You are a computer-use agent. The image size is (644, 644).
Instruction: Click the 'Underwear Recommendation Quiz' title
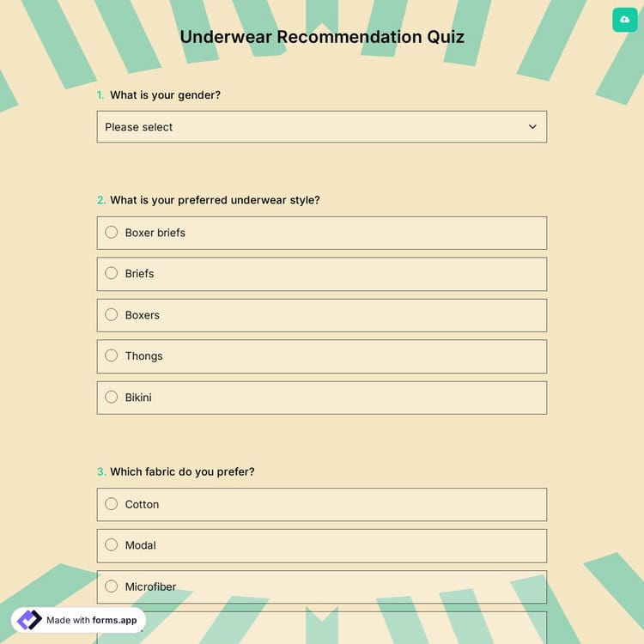[322, 37]
